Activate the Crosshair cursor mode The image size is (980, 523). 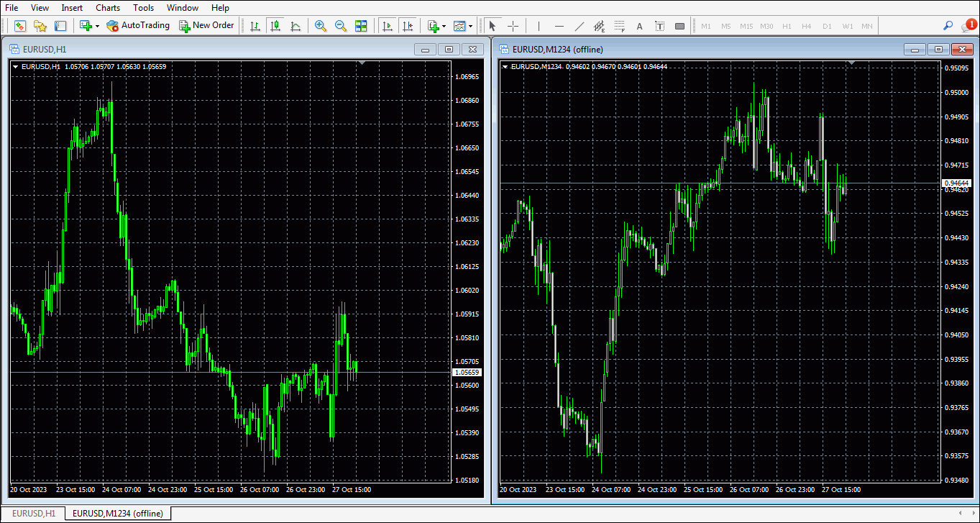point(513,26)
